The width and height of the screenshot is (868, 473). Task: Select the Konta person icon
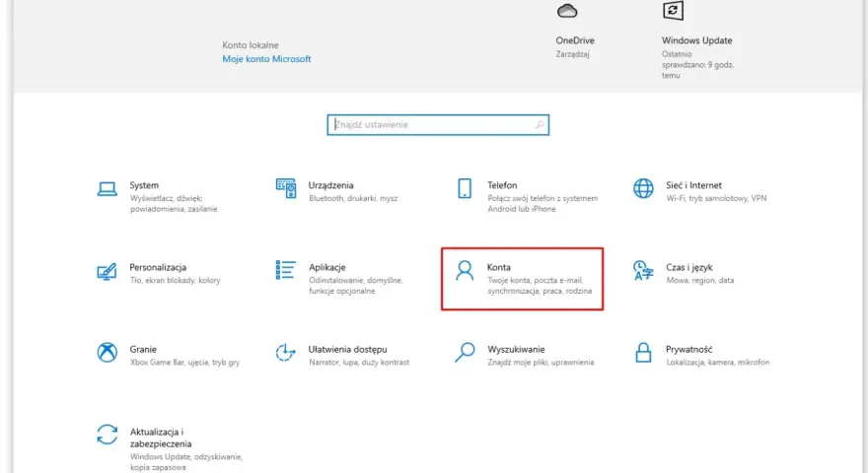pos(465,271)
